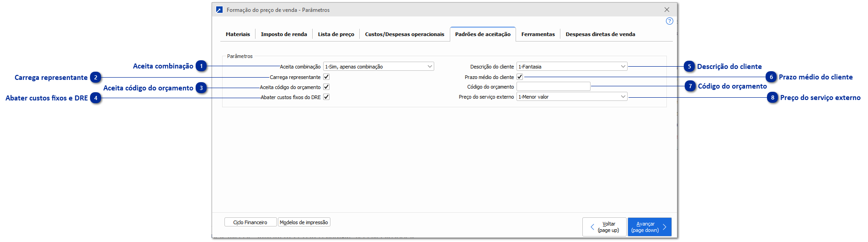Toggle Abater custos fixos do DRE
Image resolution: width=868 pixels, height=242 pixels.
coord(326,97)
